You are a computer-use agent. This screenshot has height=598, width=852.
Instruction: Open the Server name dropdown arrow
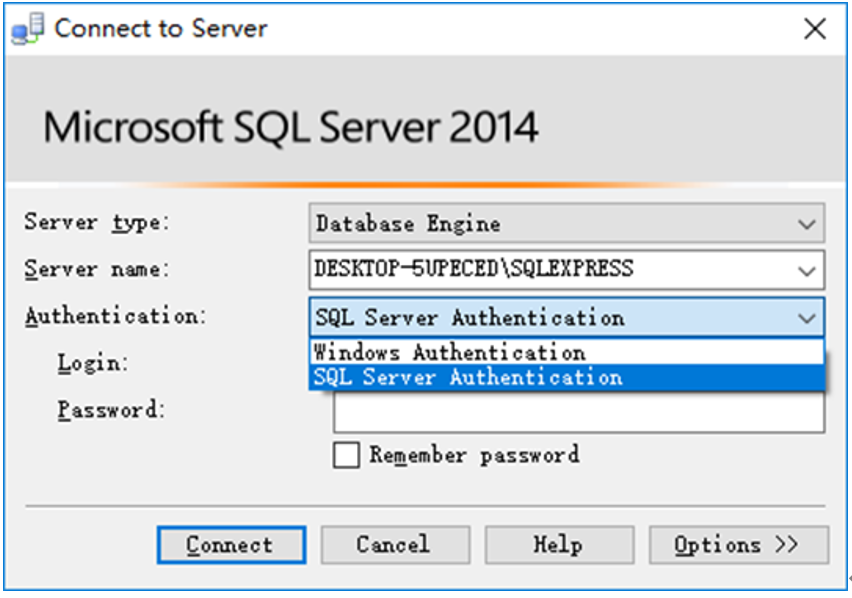[807, 270]
